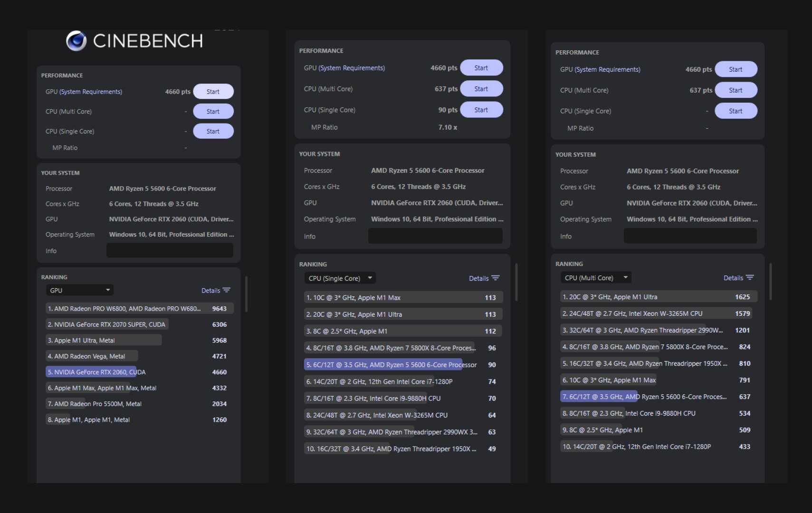Click the 637 pts score in right panel
This screenshot has height=513, width=812.
701,90
